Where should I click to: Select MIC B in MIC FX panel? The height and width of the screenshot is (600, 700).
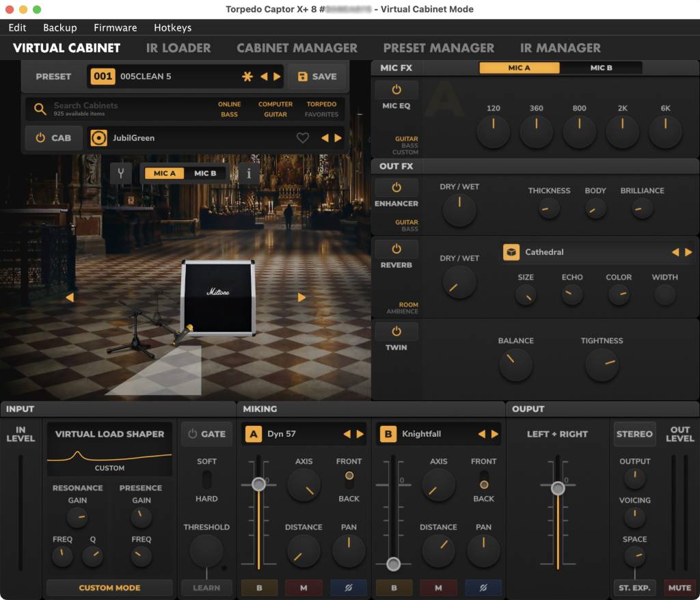(x=601, y=68)
